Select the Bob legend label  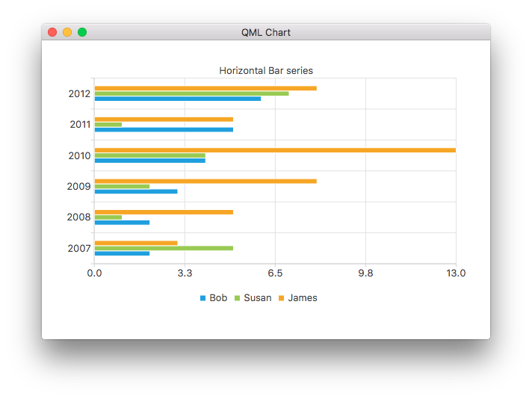(x=218, y=298)
